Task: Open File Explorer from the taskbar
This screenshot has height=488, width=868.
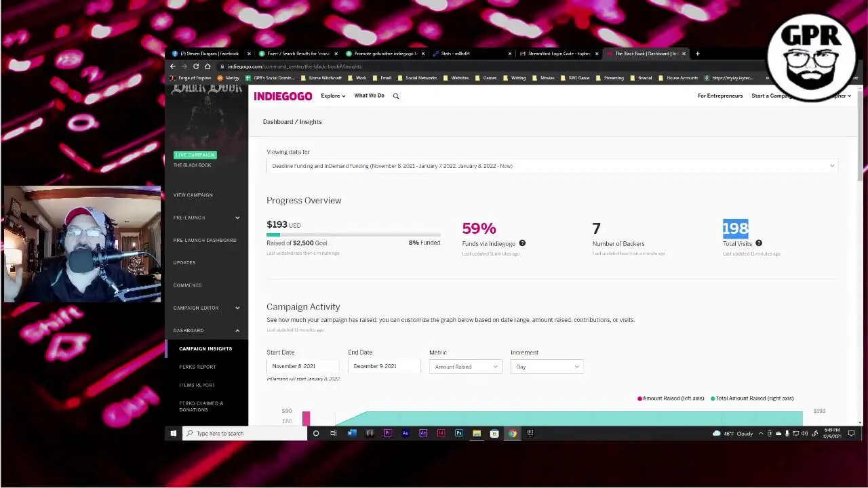Action: pos(477,433)
